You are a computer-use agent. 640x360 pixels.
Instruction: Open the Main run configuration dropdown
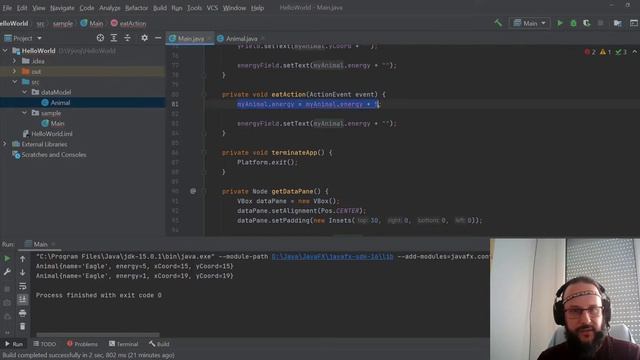[x=529, y=23]
